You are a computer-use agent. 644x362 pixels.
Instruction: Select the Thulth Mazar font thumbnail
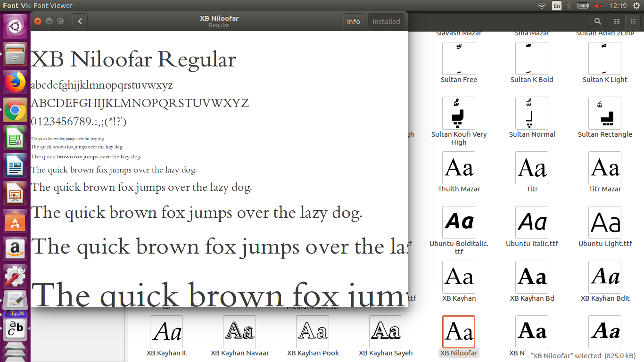459,168
